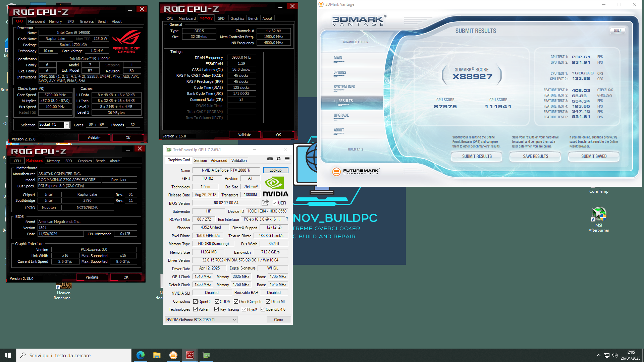Switch to Advanced tab in GPU-Z
Image resolution: width=644 pixels, height=362 pixels.
point(219,160)
